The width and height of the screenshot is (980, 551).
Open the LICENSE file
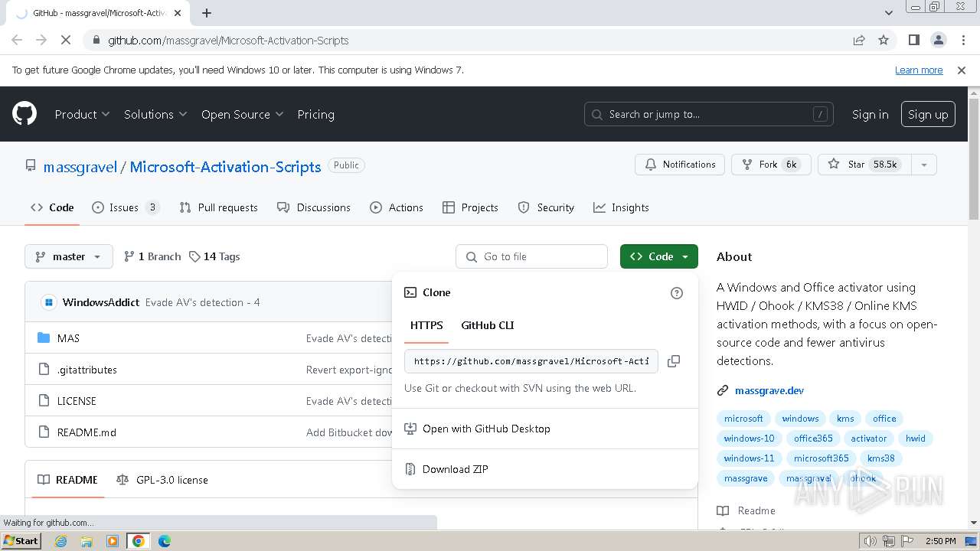[x=77, y=401]
